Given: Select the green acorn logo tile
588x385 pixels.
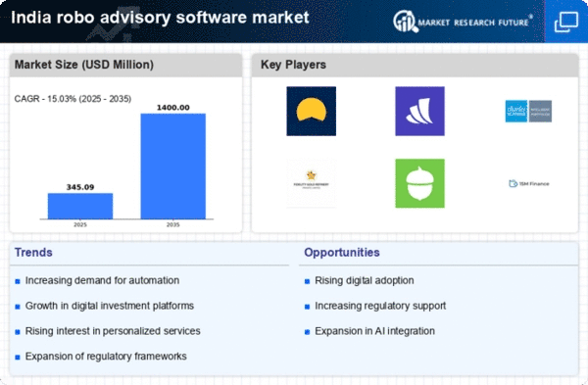Looking at the screenshot, I should [419, 183].
